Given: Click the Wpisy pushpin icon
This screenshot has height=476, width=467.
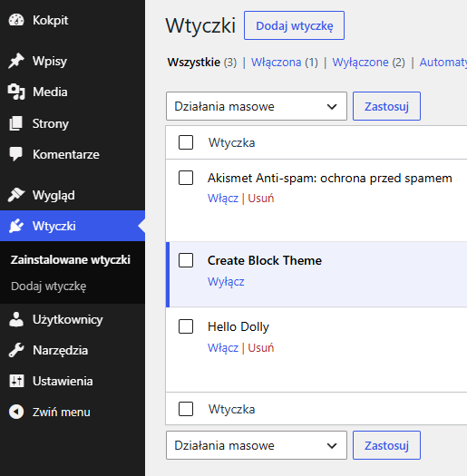Looking at the screenshot, I should (16, 61).
